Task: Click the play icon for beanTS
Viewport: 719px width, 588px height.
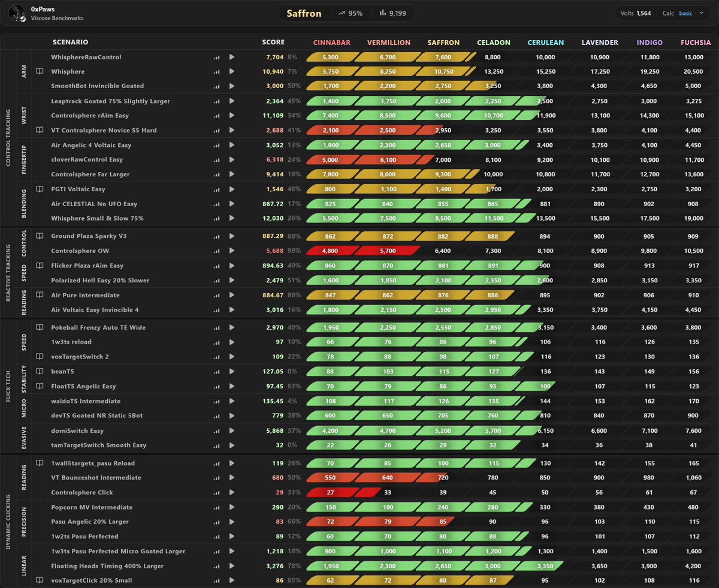Action: coord(232,372)
